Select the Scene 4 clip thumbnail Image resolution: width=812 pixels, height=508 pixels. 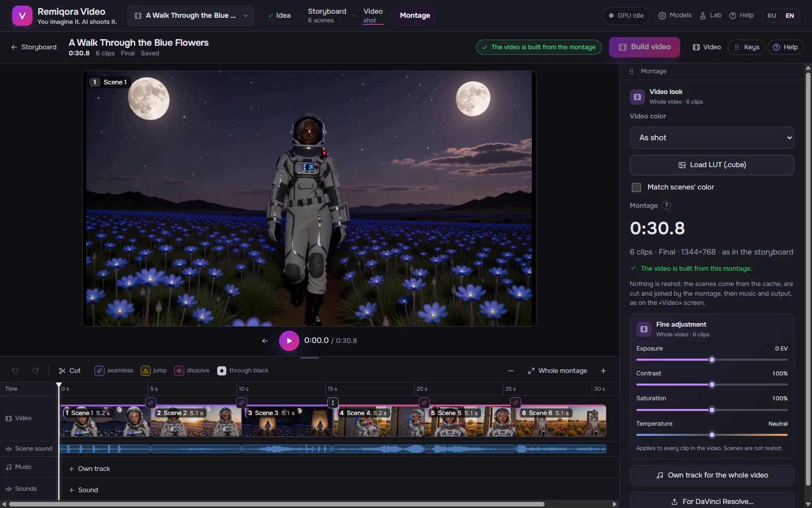(x=379, y=421)
